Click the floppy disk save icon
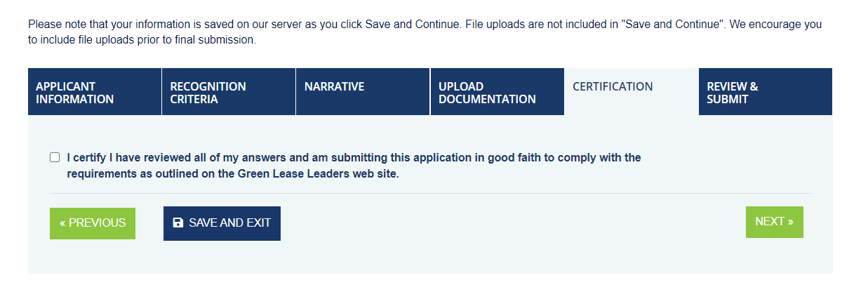Screen dimensions: 868x292 178,223
